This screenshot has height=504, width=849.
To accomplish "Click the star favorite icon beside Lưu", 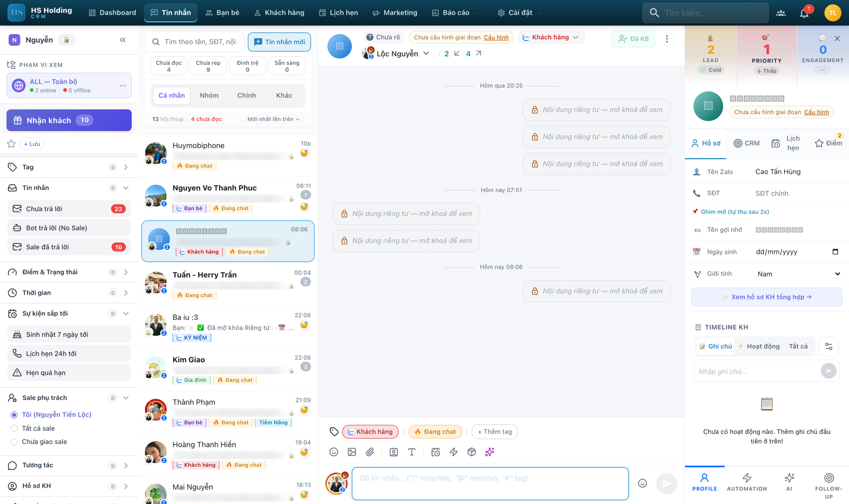I will click(11, 144).
